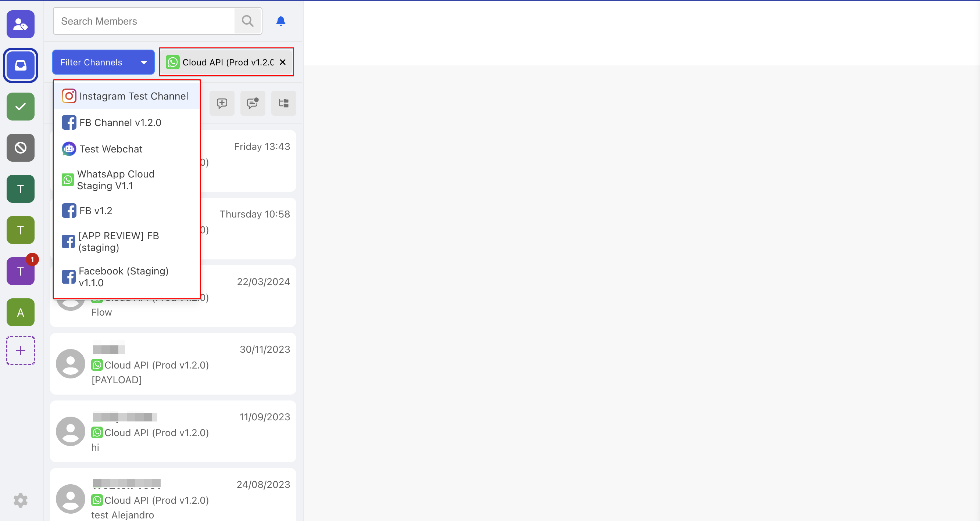Image resolution: width=980 pixels, height=521 pixels.
Task: Open purple T workspace with notification badge
Action: tap(21, 271)
